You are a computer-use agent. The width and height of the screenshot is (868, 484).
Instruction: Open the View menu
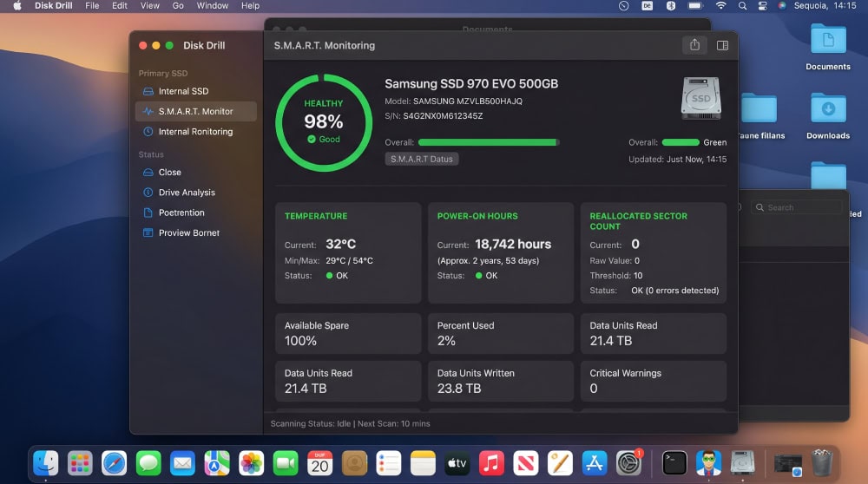pyautogui.click(x=149, y=5)
